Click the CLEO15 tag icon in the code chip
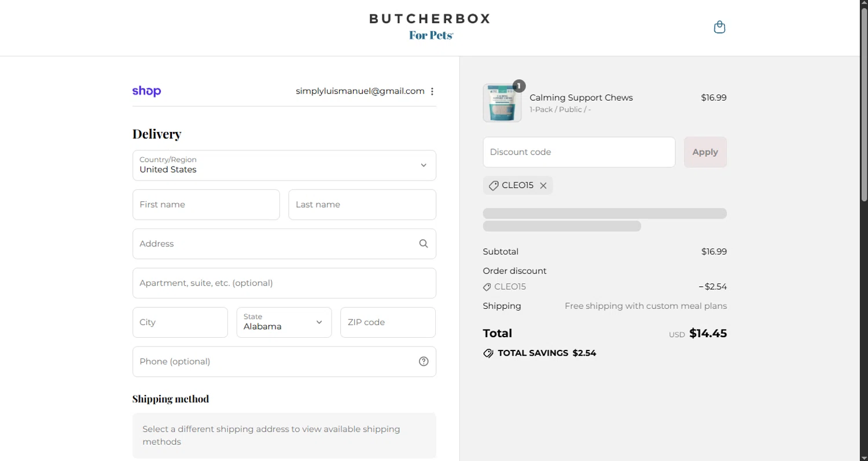 pyautogui.click(x=494, y=186)
